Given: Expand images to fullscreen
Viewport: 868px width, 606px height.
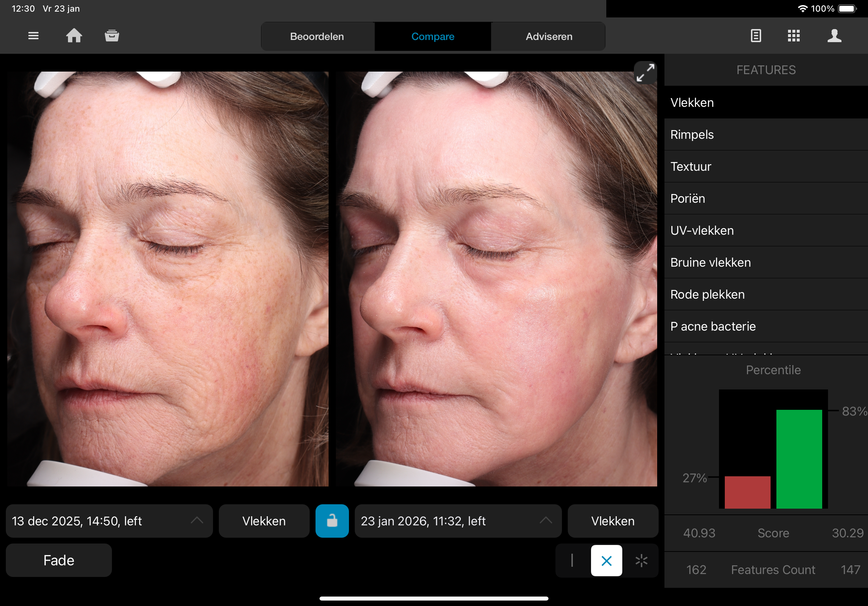Looking at the screenshot, I should pyautogui.click(x=645, y=73).
